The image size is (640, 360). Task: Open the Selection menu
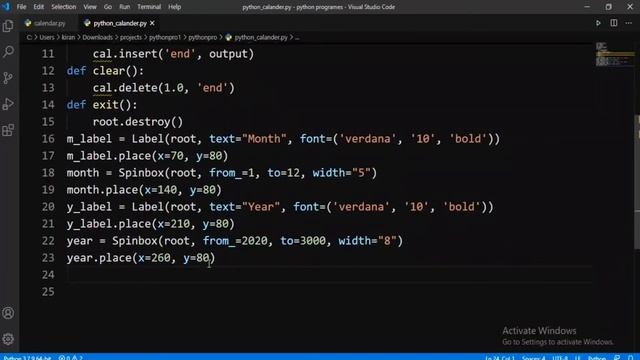63,7
